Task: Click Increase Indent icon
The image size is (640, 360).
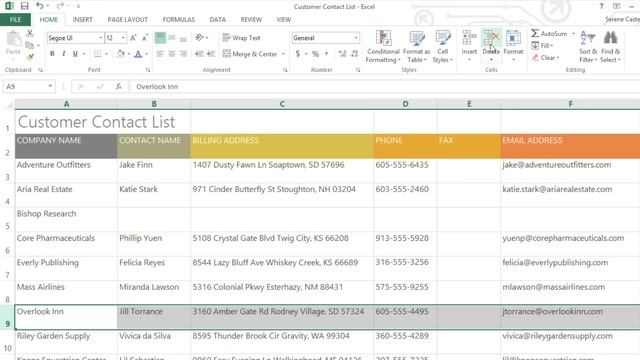Action: pos(211,54)
